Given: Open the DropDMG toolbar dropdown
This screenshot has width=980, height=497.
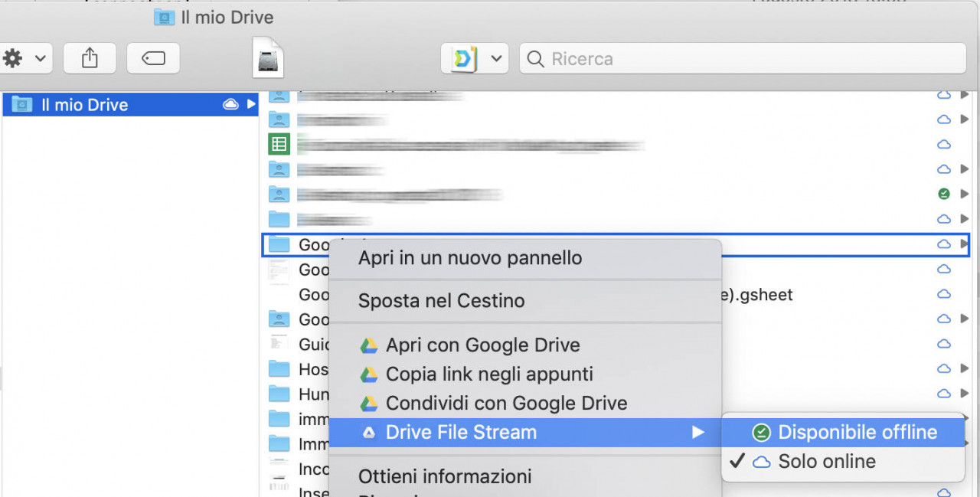Looking at the screenshot, I should [475, 58].
